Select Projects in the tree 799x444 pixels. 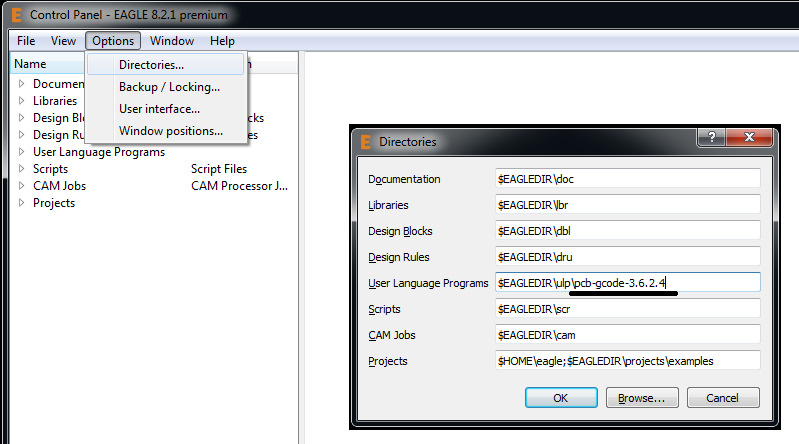pyautogui.click(x=54, y=203)
